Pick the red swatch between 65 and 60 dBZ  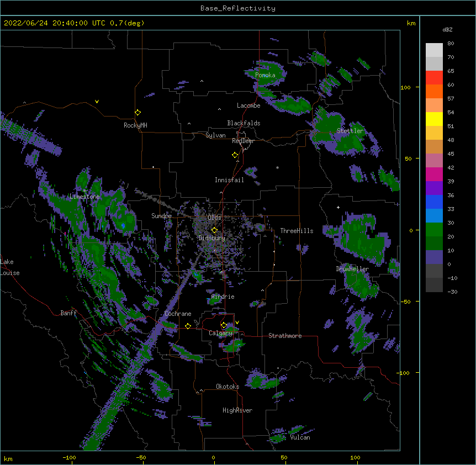pos(434,78)
